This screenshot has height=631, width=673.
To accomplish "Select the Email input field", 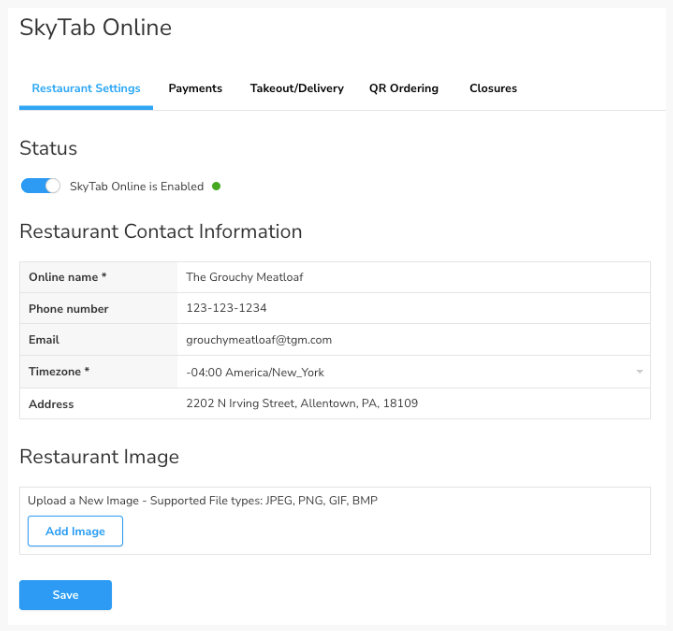I will point(410,340).
